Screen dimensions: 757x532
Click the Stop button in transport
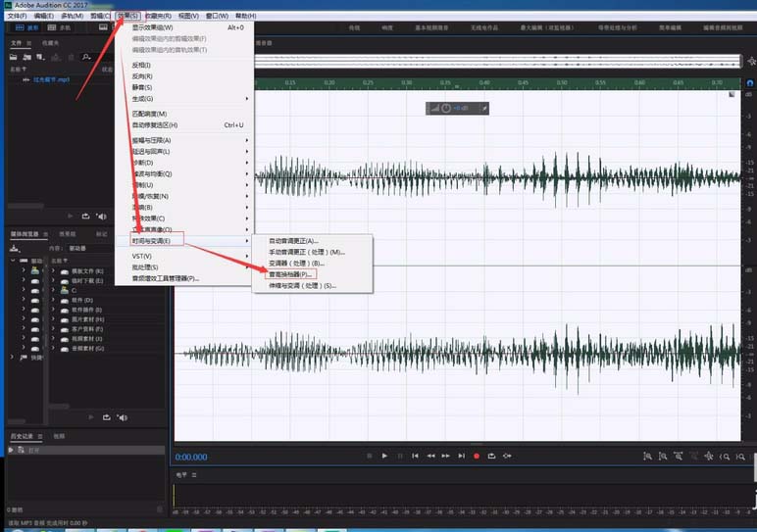(369, 456)
